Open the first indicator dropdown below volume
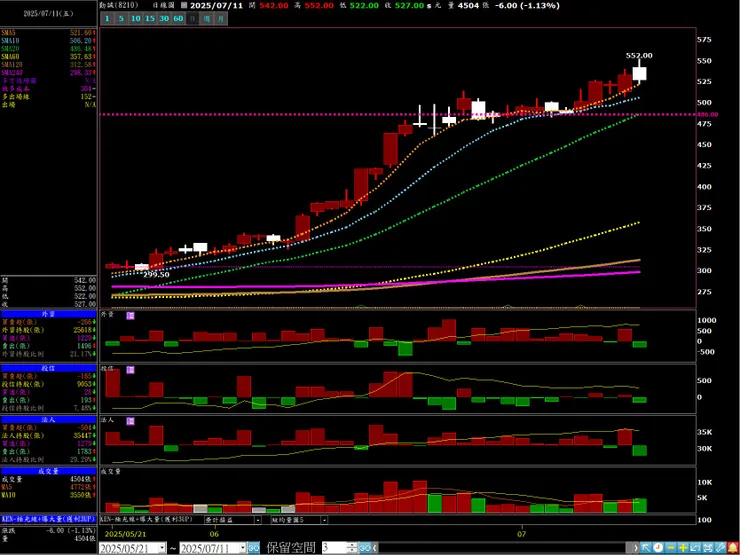 pos(258,520)
